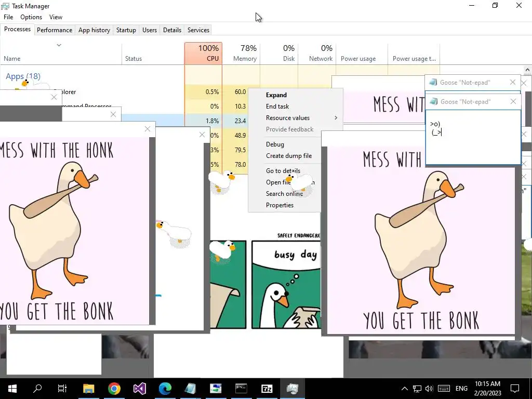Sort by Power usage column

pyautogui.click(x=362, y=54)
